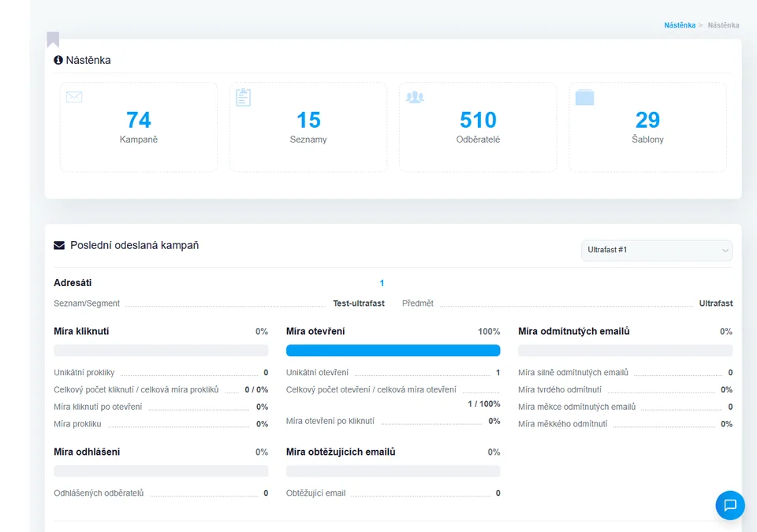Image resolution: width=757 pixels, height=532 pixels.
Task: Open the 29 Šablony count
Action: click(x=647, y=120)
